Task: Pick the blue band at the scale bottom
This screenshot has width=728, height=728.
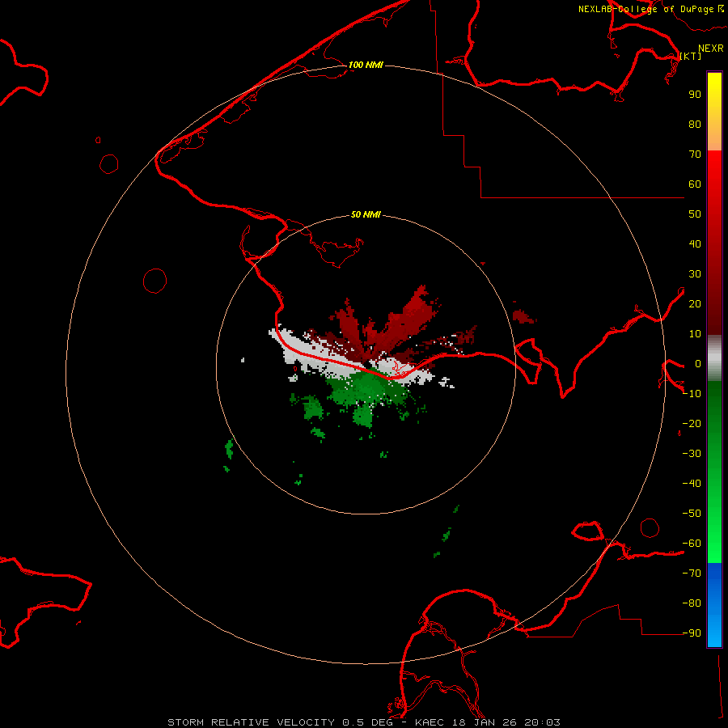Action: (714, 604)
